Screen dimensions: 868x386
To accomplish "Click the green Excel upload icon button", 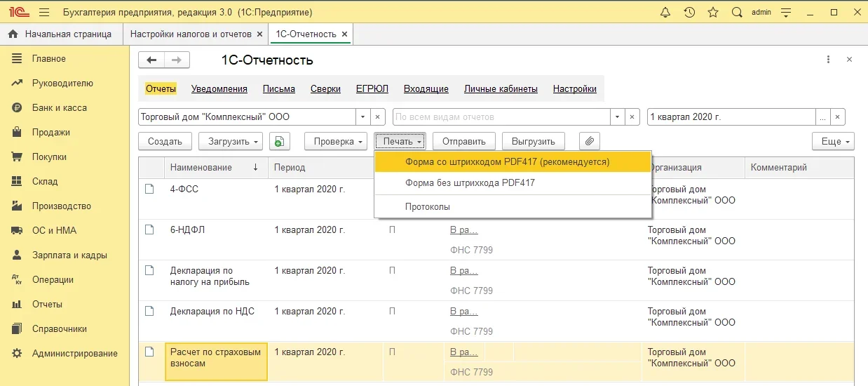I will pyautogui.click(x=279, y=141).
